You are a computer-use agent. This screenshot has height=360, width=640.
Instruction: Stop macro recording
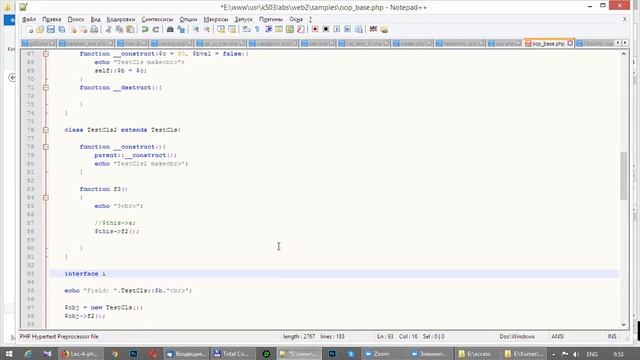point(326,29)
